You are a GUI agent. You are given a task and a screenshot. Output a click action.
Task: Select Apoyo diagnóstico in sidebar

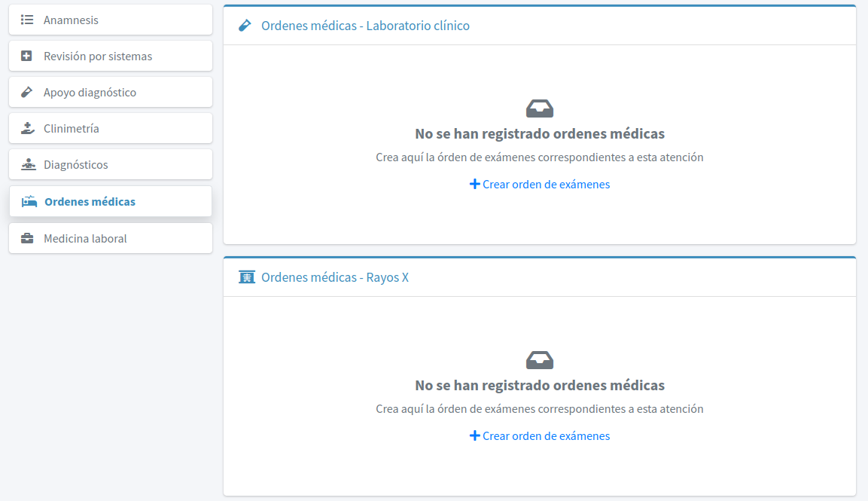coord(90,93)
